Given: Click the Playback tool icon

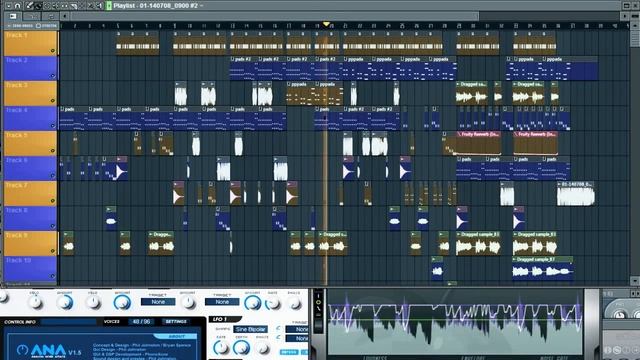Looking at the screenshot, I should tap(99, 6).
